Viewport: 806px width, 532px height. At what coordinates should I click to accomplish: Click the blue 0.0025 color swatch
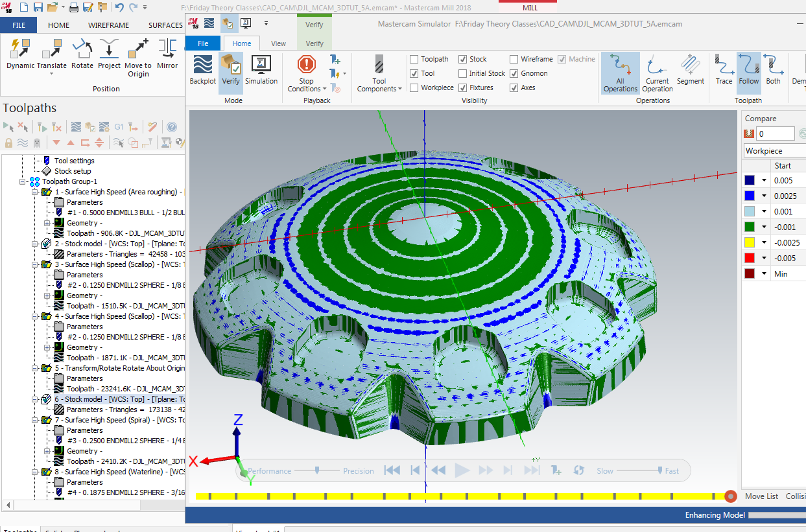coord(749,196)
